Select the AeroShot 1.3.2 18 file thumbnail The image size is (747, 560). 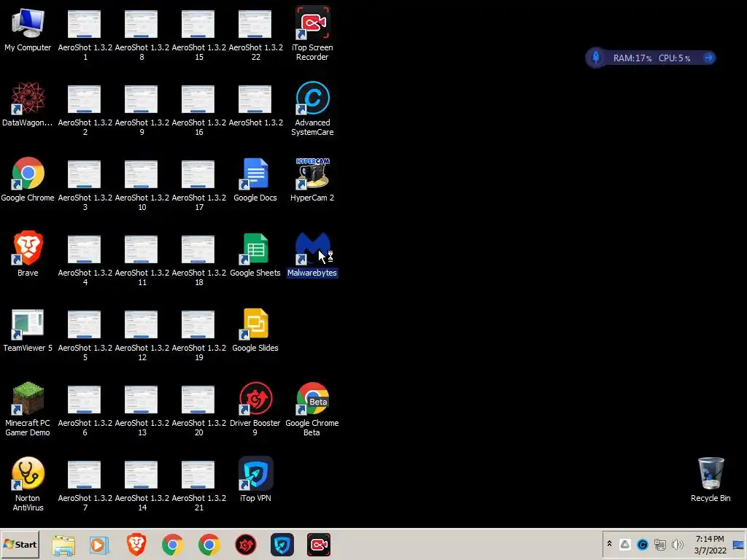click(x=198, y=249)
